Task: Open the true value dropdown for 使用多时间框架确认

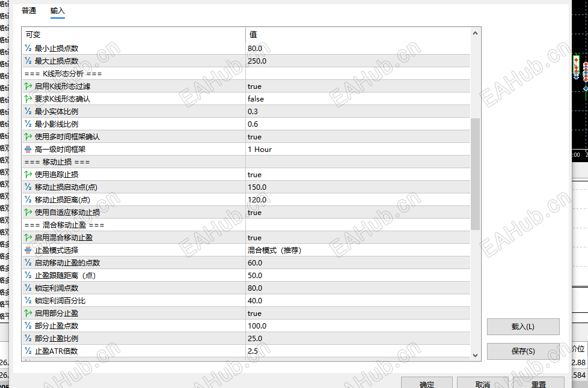Action: [301, 136]
